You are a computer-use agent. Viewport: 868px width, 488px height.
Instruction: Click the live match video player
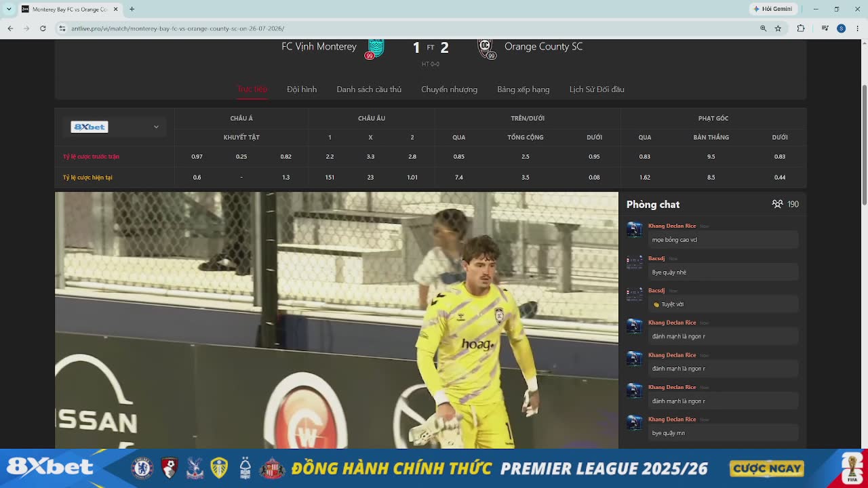(x=336, y=320)
